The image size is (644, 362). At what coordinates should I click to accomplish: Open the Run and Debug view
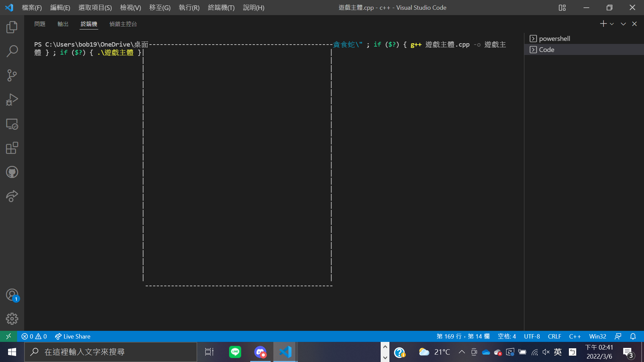pos(12,100)
